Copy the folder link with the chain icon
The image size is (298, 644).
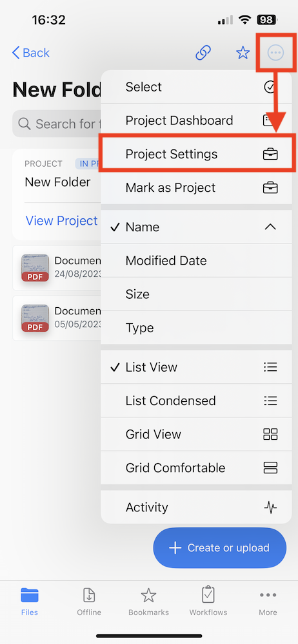click(x=203, y=53)
